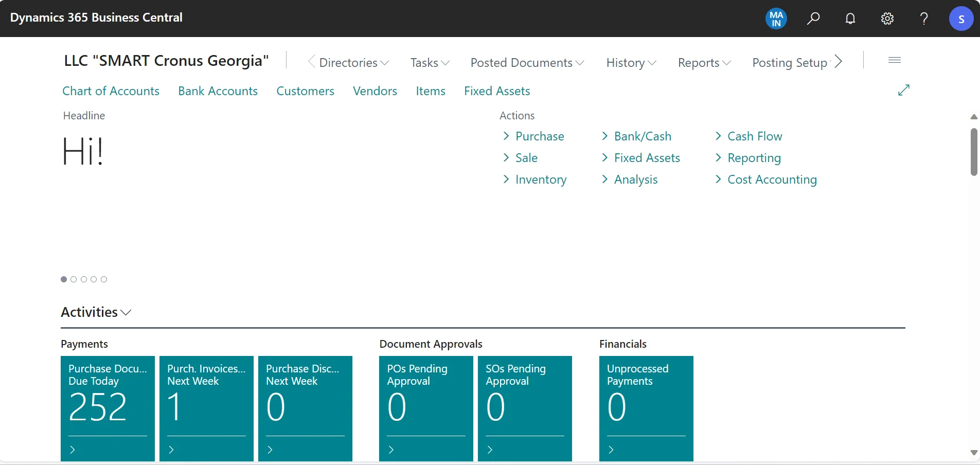
Task: Select the second headline carousel dot
Action: click(x=74, y=279)
